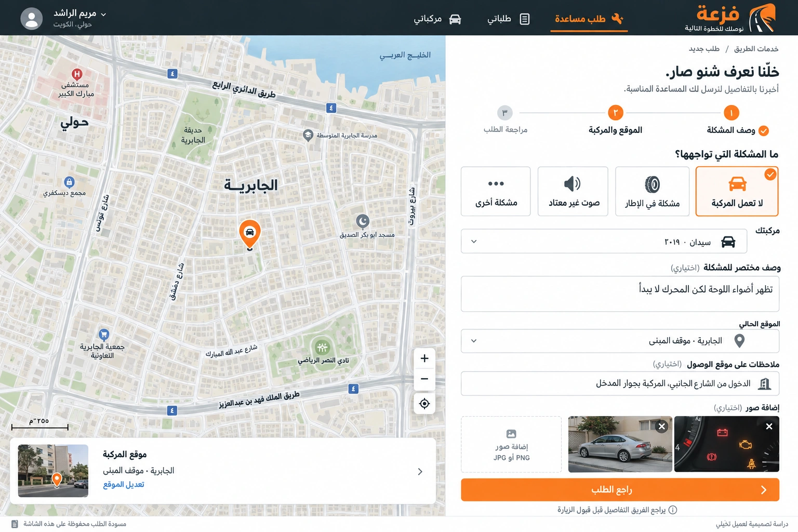Click the draft saved document icon

[15, 524]
